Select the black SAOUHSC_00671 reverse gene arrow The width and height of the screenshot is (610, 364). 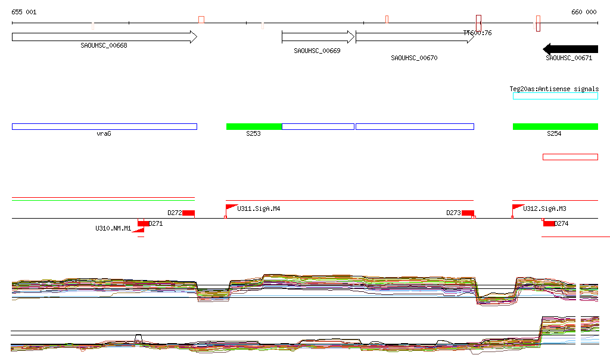(x=570, y=49)
